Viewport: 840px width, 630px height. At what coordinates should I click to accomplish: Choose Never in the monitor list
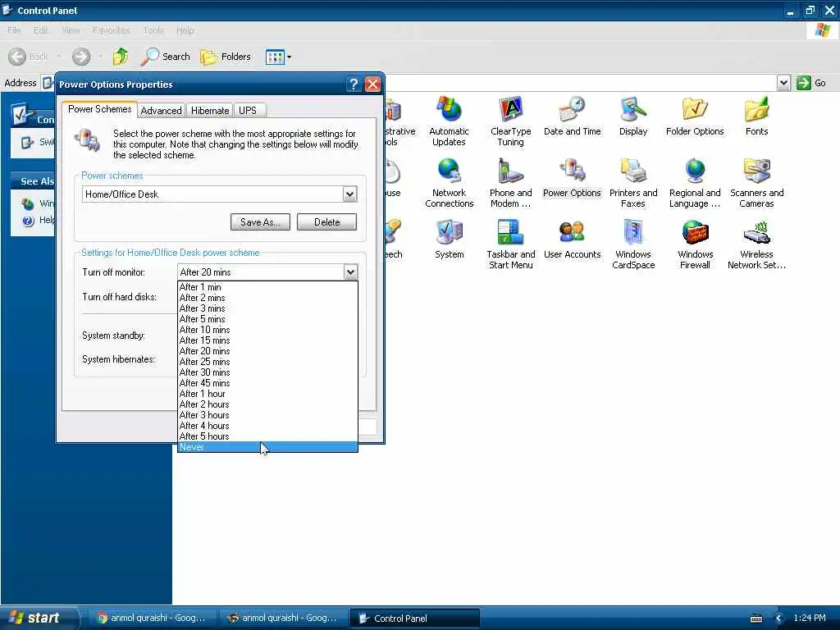click(x=267, y=447)
